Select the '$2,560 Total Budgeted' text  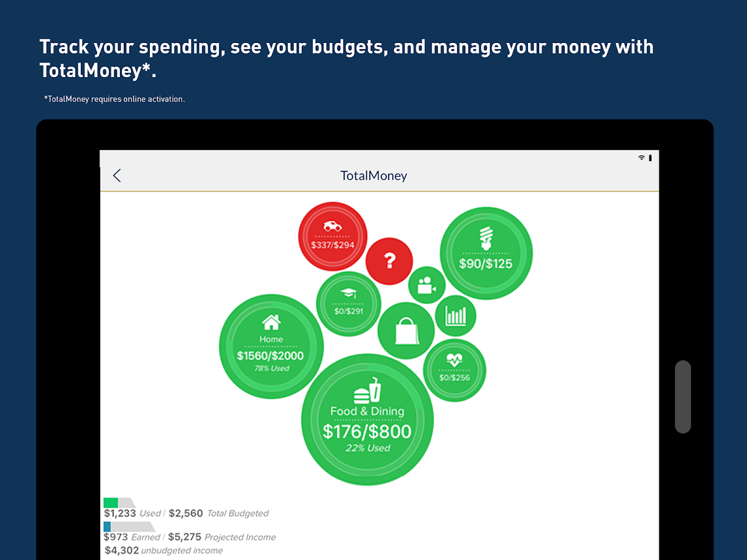[219, 513]
